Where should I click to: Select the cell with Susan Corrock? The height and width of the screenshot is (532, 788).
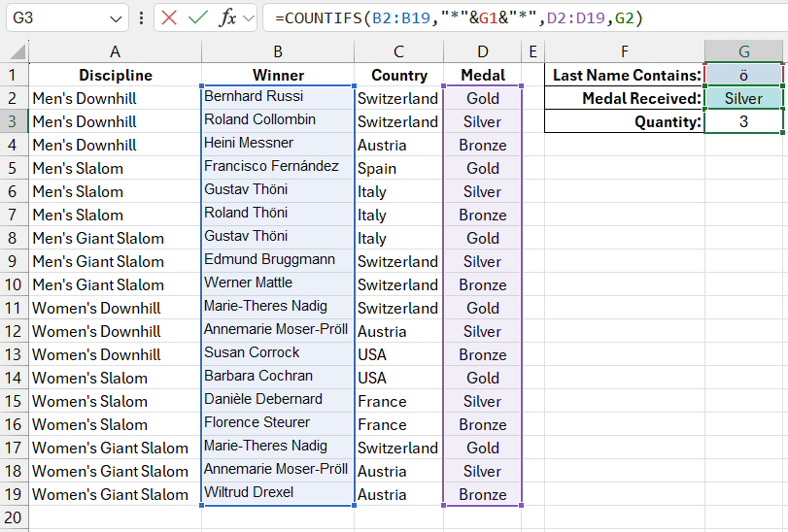[278, 354]
